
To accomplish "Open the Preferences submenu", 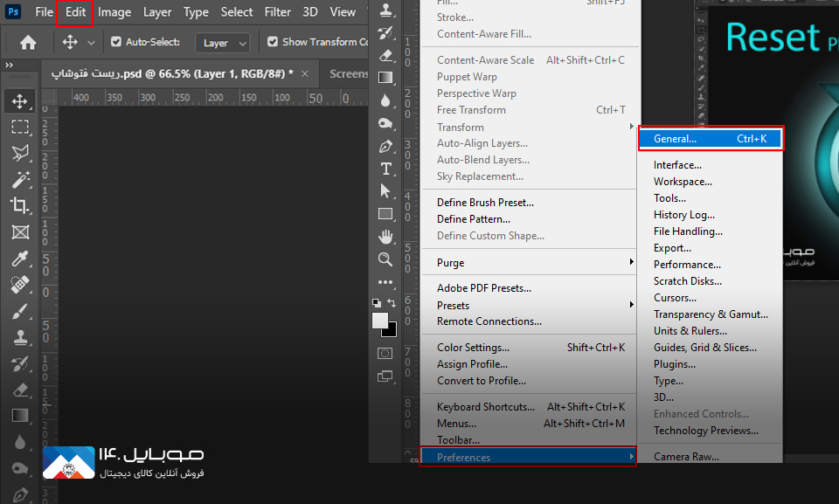I will click(x=528, y=457).
